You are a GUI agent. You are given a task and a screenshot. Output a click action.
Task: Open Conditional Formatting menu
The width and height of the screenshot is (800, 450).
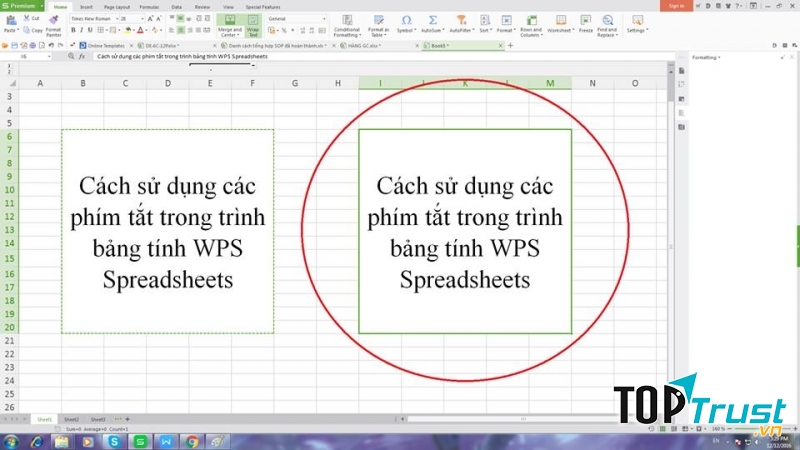pos(347,26)
